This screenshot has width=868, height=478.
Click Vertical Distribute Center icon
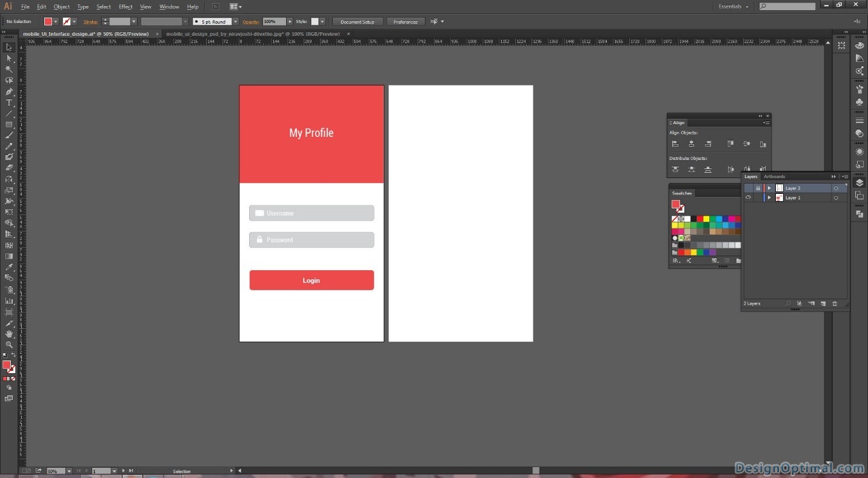[691, 170]
